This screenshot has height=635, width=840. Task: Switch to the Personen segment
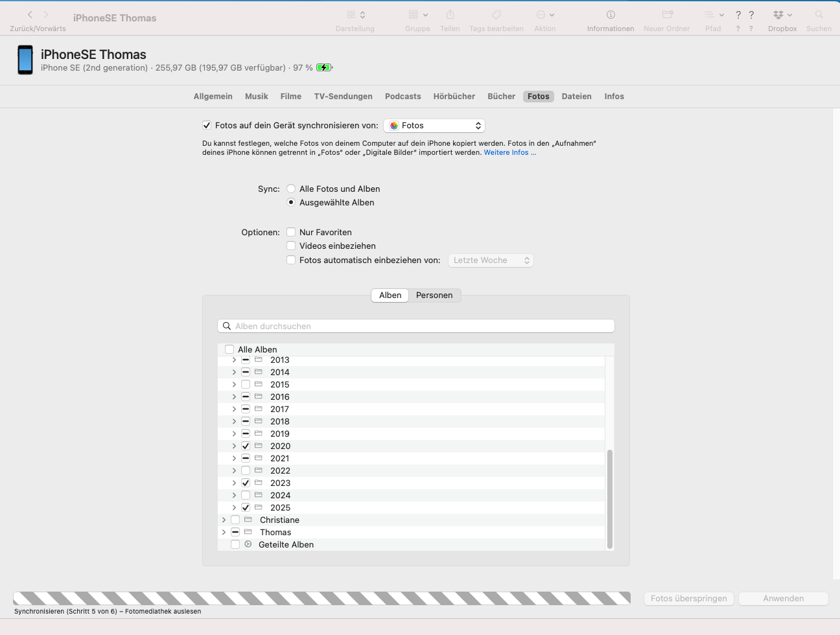tap(434, 295)
